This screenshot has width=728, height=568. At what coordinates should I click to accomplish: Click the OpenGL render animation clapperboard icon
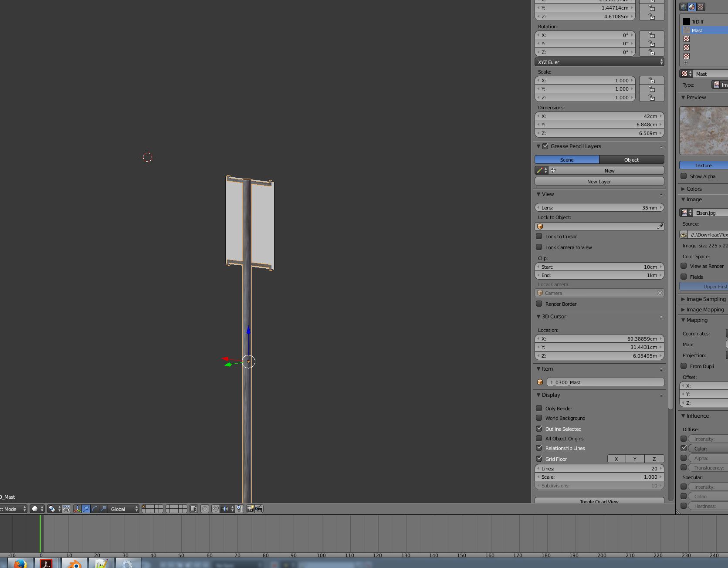coord(259,509)
